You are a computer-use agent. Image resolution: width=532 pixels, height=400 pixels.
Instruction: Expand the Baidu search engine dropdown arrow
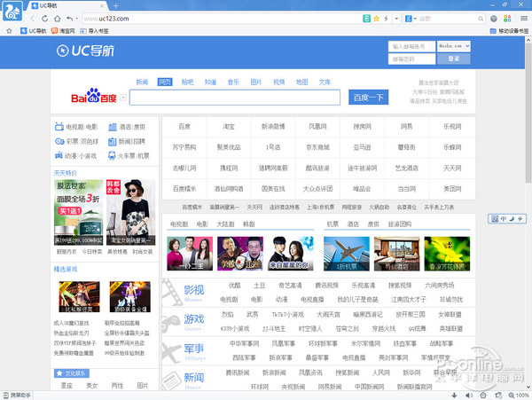123,98
